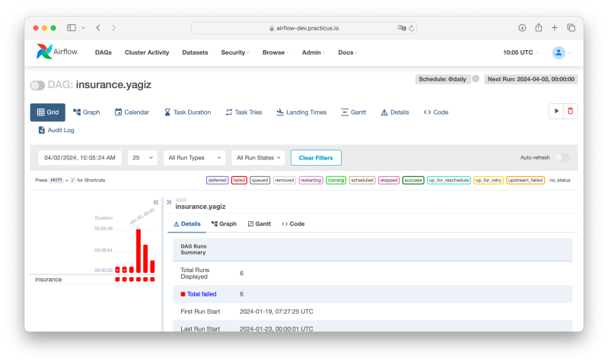The width and height of the screenshot is (608, 364).
Task: Click the schedule info icon
Action: point(476,78)
